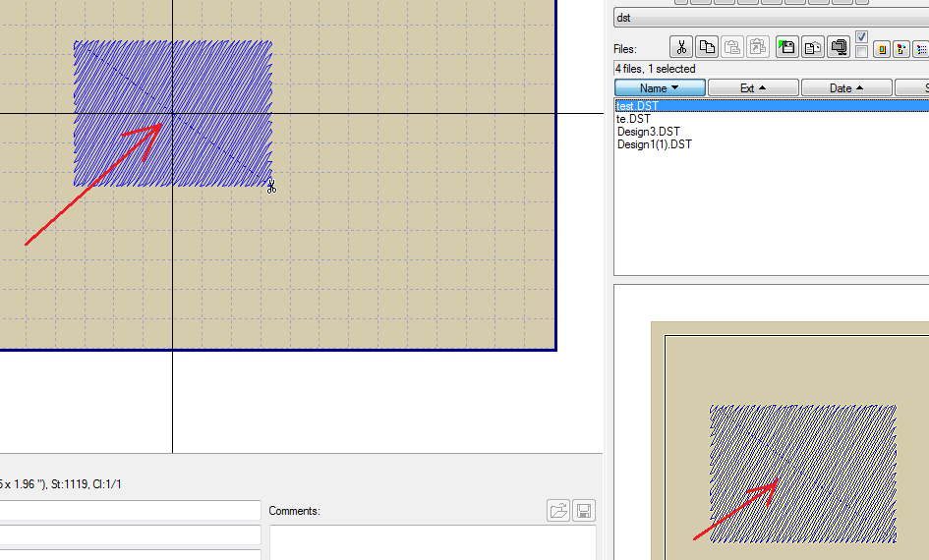
Task: Open comments file with the folder icon
Action: tap(558, 511)
